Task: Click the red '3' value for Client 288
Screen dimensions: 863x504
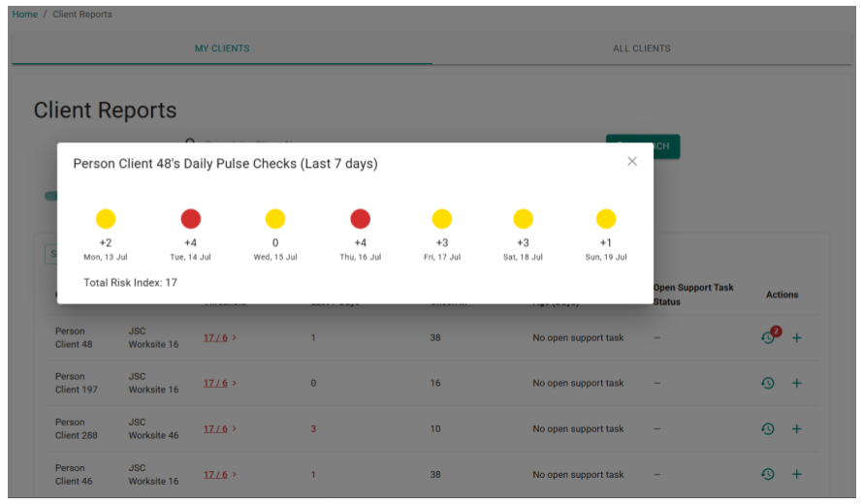Action: click(313, 428)
